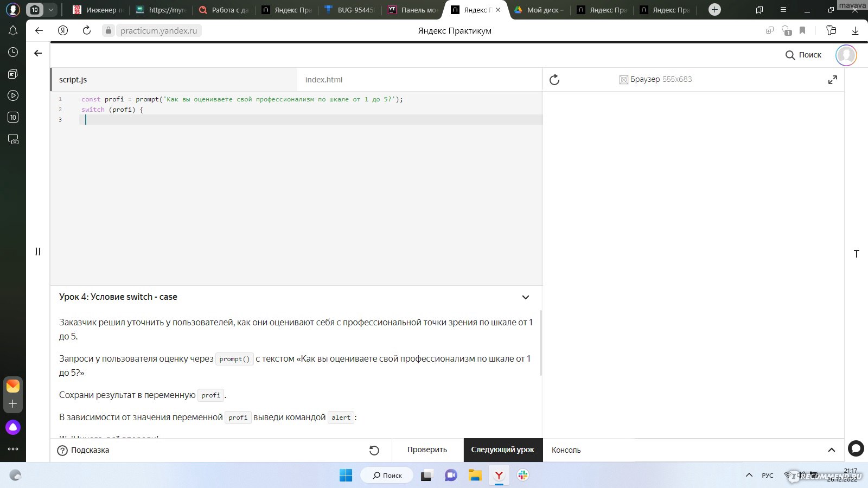Screen dimensions: 868x488
Task: Toggle the left panel handle
Action: tap(38, 252)
